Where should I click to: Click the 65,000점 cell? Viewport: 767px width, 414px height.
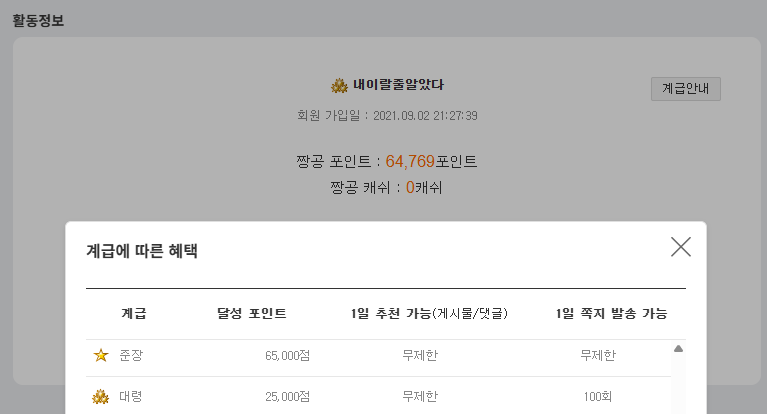[288, 355]
